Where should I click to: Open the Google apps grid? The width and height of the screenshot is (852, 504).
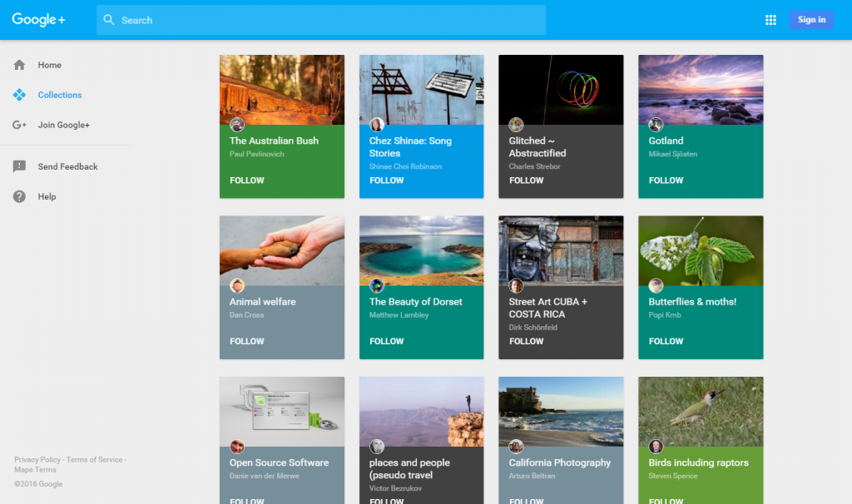click(770, 19)
